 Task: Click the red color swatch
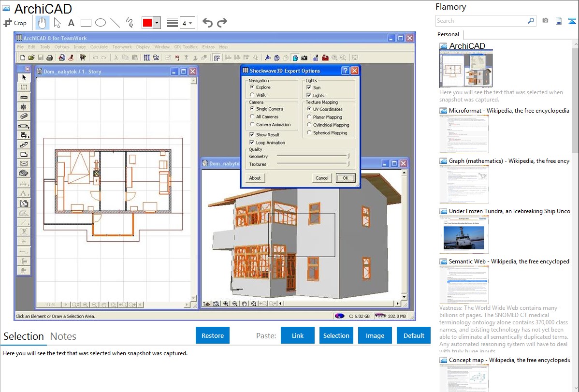click(147, 23)
